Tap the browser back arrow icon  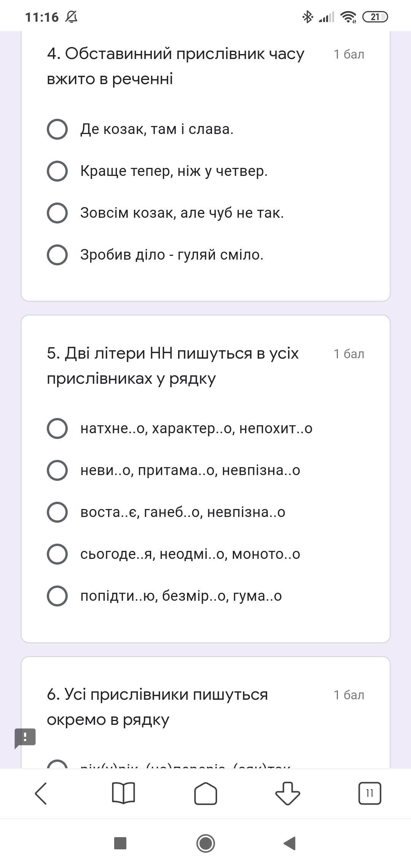(x=41, y=794)
